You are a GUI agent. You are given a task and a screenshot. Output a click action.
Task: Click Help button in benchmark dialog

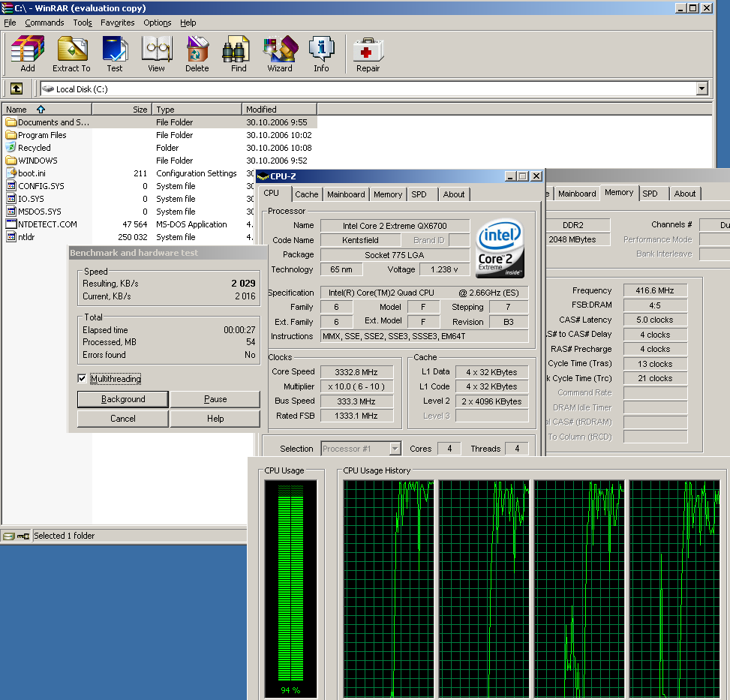(215, 419)
